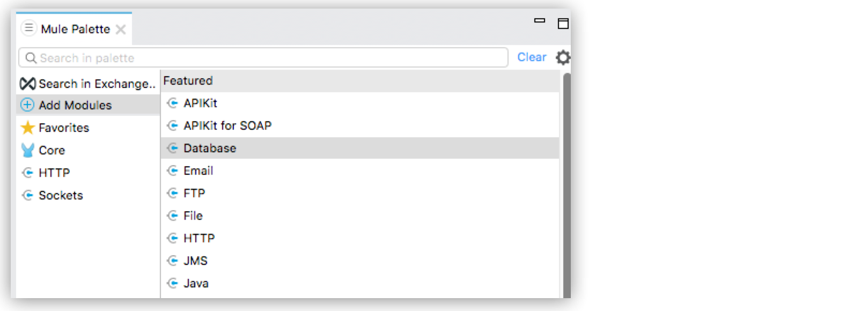This screenshot has width=868, height=311.
Task: Open the palette settings gear
Action: point(563,57)
